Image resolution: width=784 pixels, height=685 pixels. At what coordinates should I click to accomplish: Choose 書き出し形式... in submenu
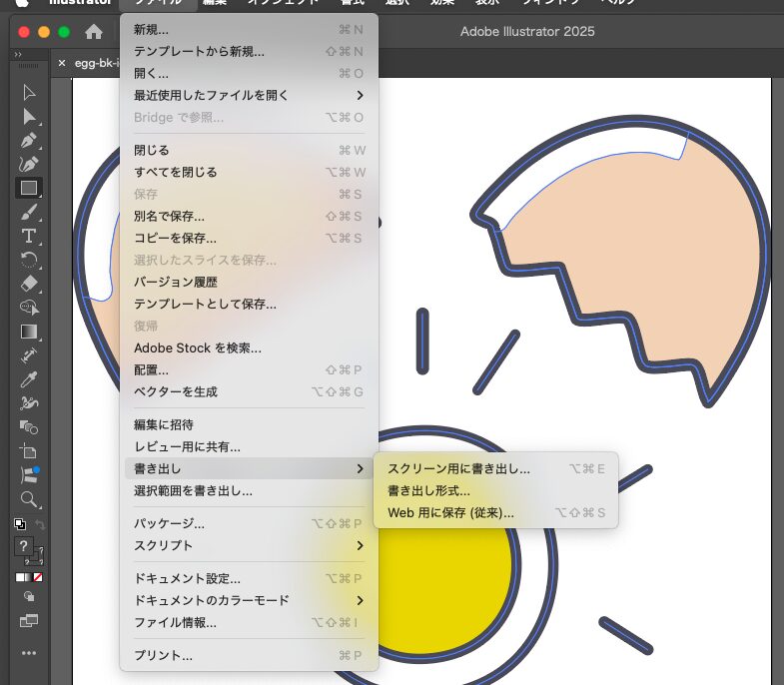495,490
